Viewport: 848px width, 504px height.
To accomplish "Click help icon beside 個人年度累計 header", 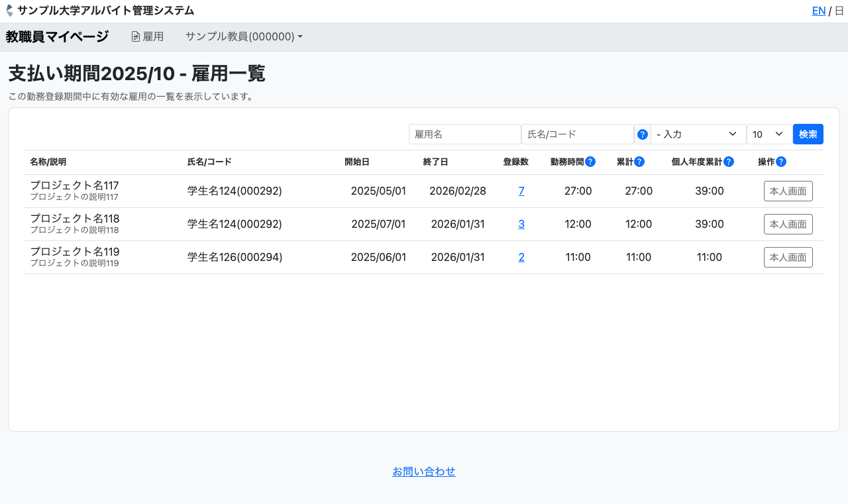I will [x=729, y=162].
